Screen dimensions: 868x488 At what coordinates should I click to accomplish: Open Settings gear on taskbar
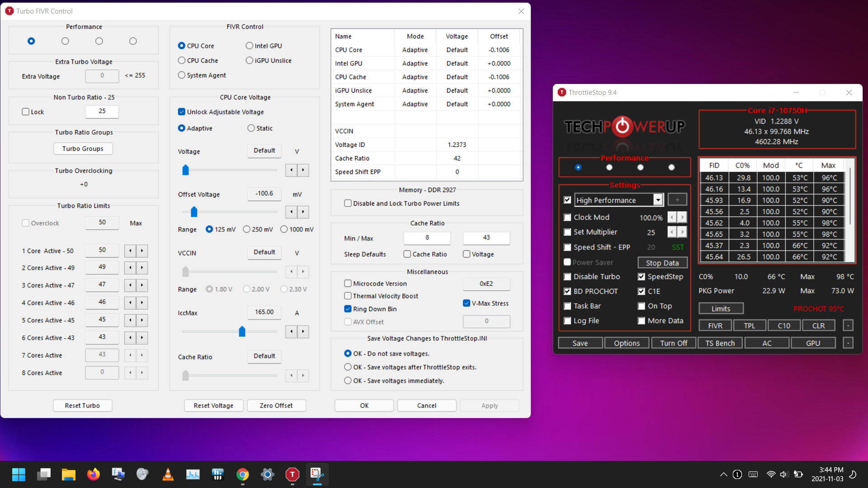268,474
